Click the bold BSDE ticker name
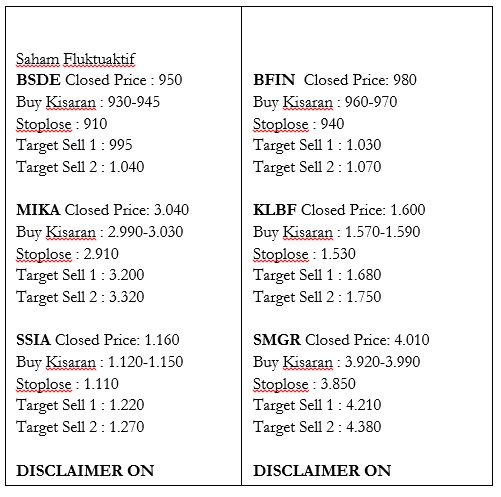The height and width of the screenshot is (497, 501). pos(38,80)
